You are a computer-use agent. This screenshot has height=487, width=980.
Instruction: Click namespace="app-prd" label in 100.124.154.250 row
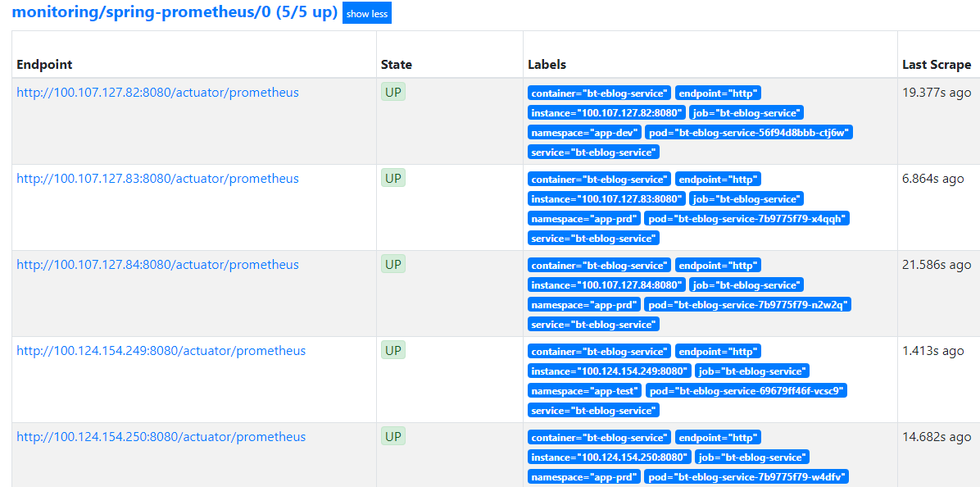pos(584,478)
